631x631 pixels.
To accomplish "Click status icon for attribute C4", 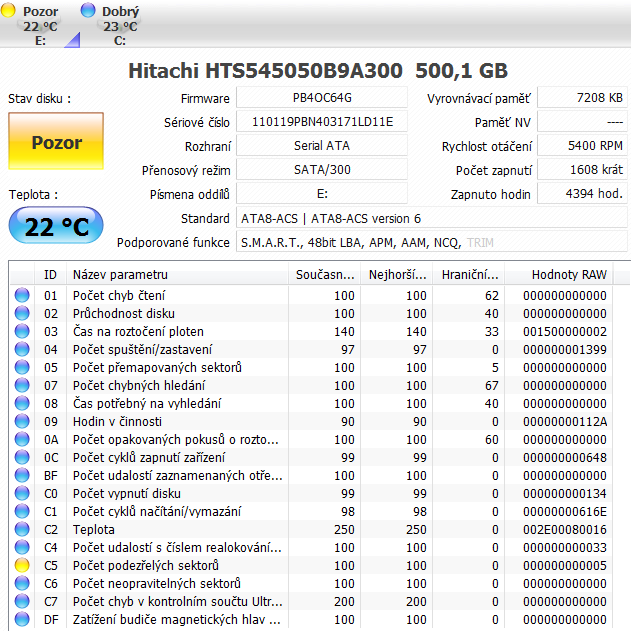I will [x=22, y=547].
